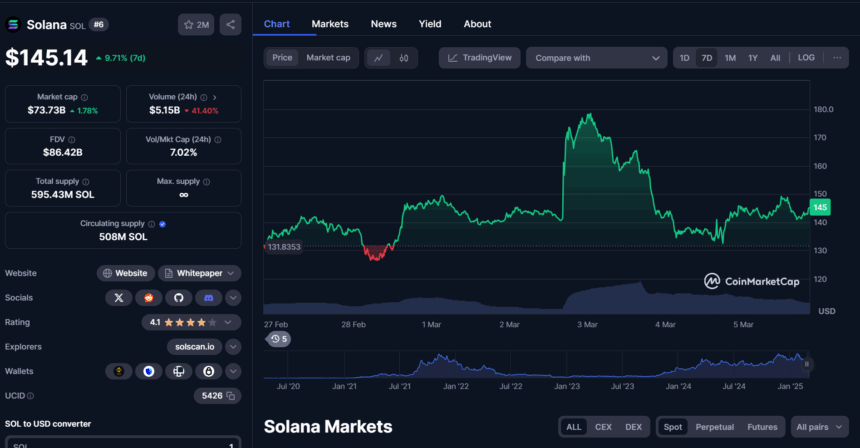Switch to the Yield tab
This screenshot has width=860, height=448.
[430, 24]
